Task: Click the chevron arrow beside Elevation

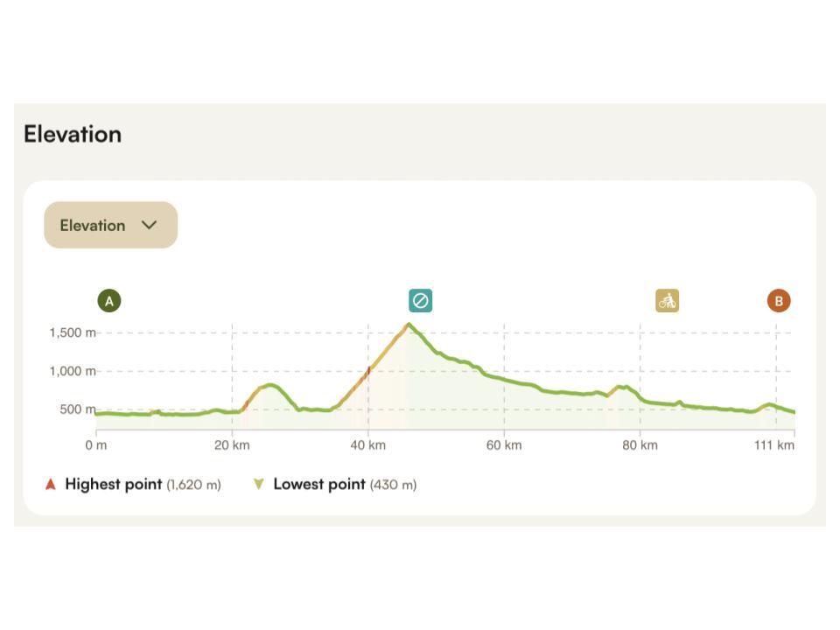Action: (x=150, y=225)
